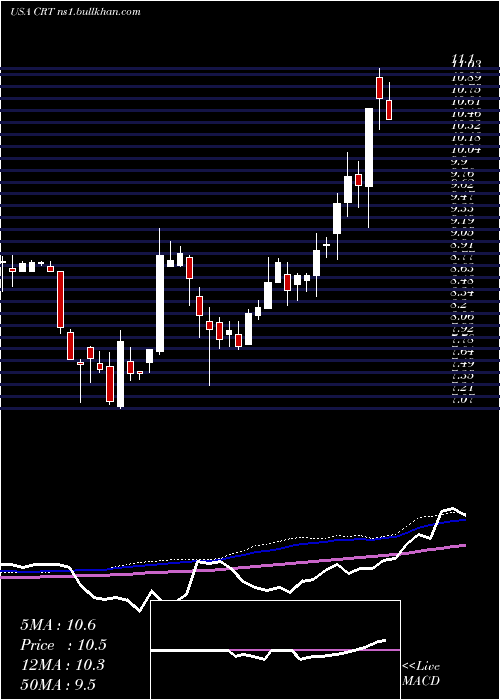Click the <<Live MACD label
This screenshot has height=700, width=500.
421,673
